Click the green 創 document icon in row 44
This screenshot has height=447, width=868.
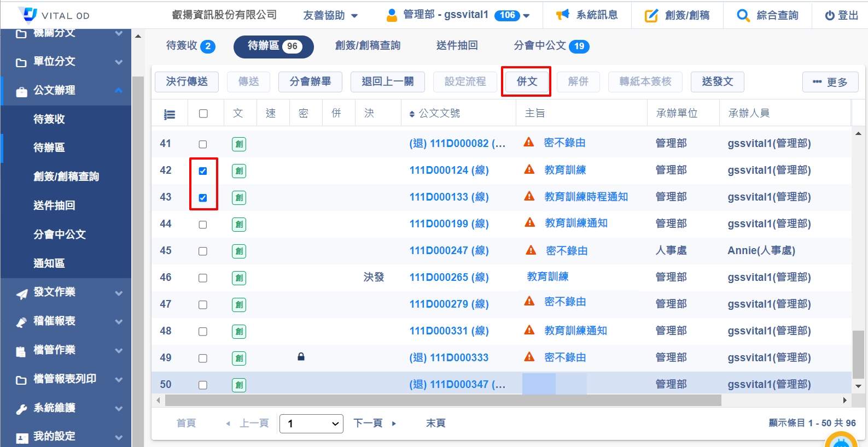(x=239, y=224)
